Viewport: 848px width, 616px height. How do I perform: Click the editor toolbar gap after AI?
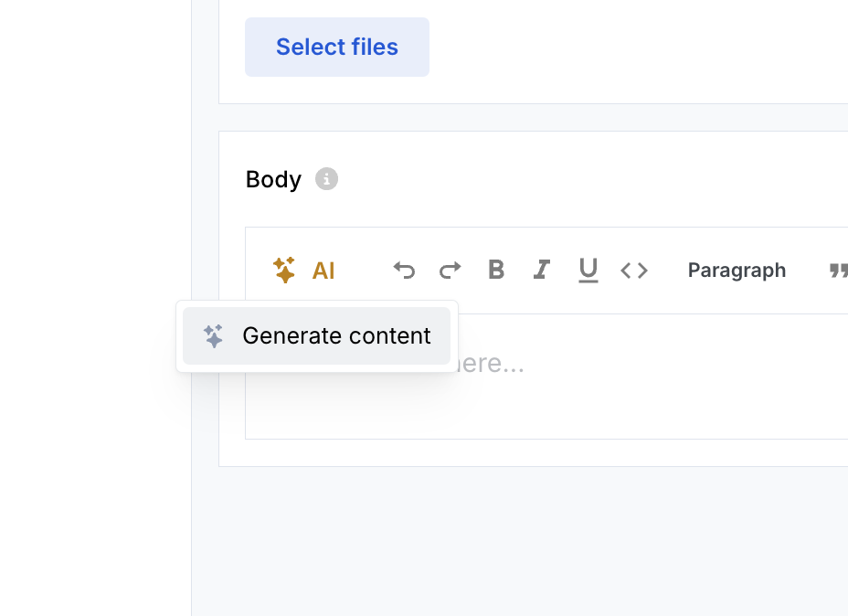click(364, 270)
